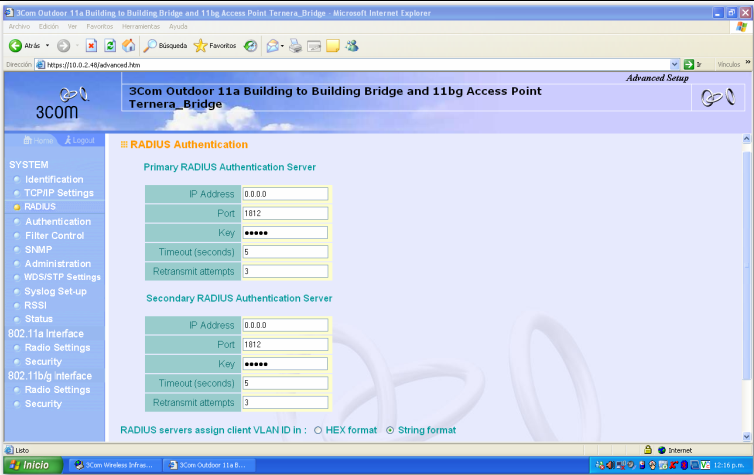Open the Archivo menu
The image size is (754, 475).
[20, 26]
